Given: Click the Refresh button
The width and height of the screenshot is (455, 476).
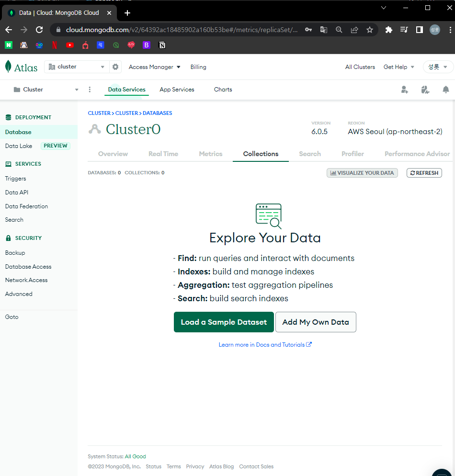Looking at the screenshot, I should coord(424,173).
